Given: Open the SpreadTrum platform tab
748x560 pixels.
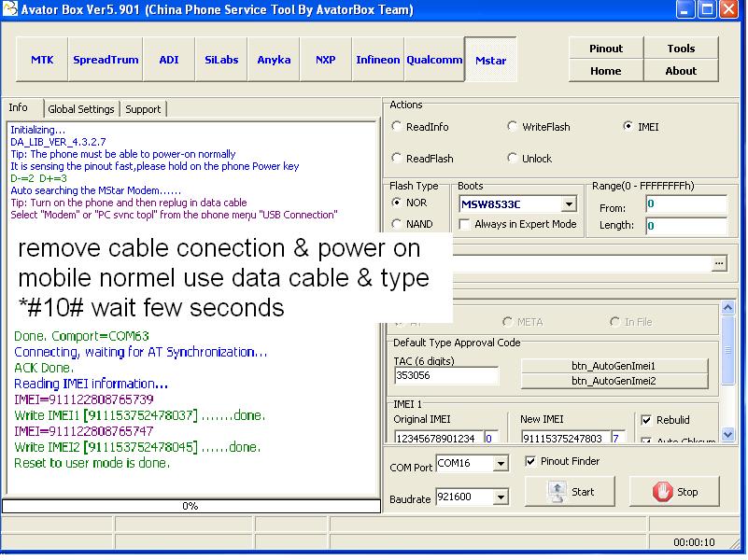Looking at the screenshot, I should [106, 60].
